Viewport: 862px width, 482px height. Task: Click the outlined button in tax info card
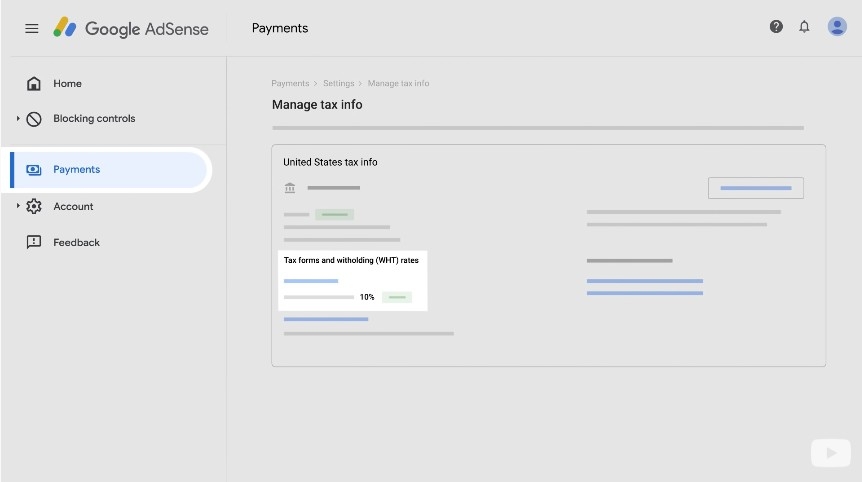[x=755, y=188]
